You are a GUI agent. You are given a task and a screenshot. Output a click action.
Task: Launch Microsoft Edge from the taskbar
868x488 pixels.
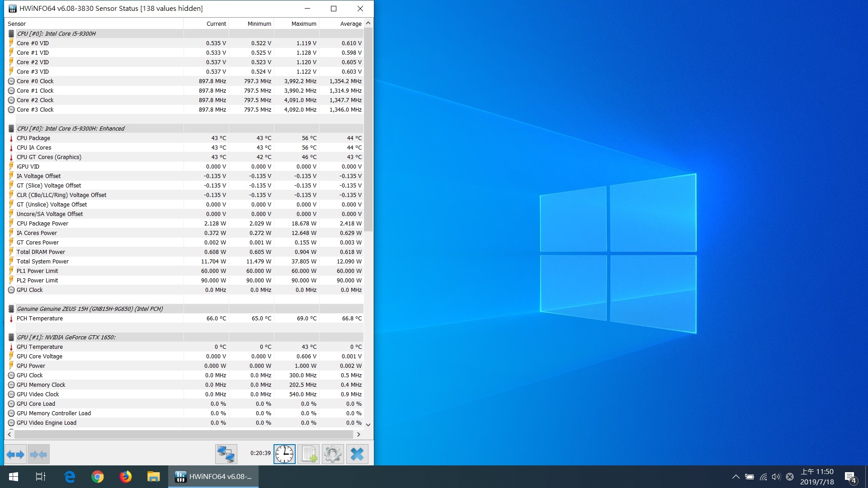click(70, 477)
